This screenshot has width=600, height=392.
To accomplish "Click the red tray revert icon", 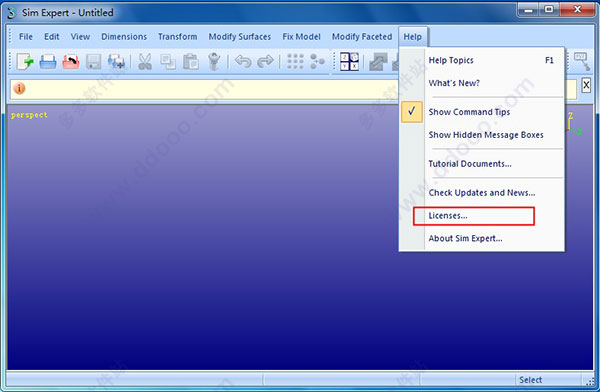I will coord(71,61).
